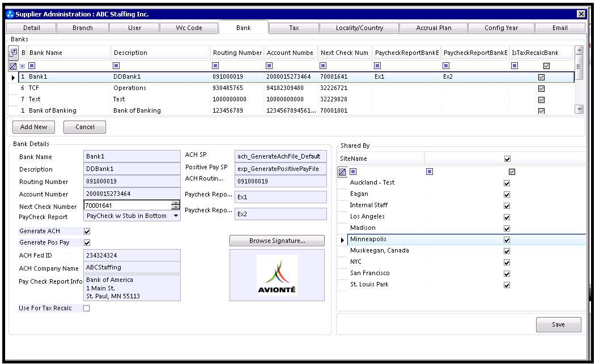Click the Next Check Num filter icon
This screenshot has height=364, width=595.
pos(323,66)
